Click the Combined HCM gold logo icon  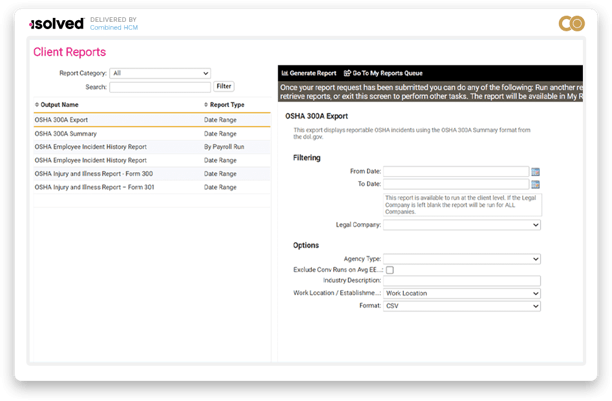pyautogui.click(x=570, y=24)
